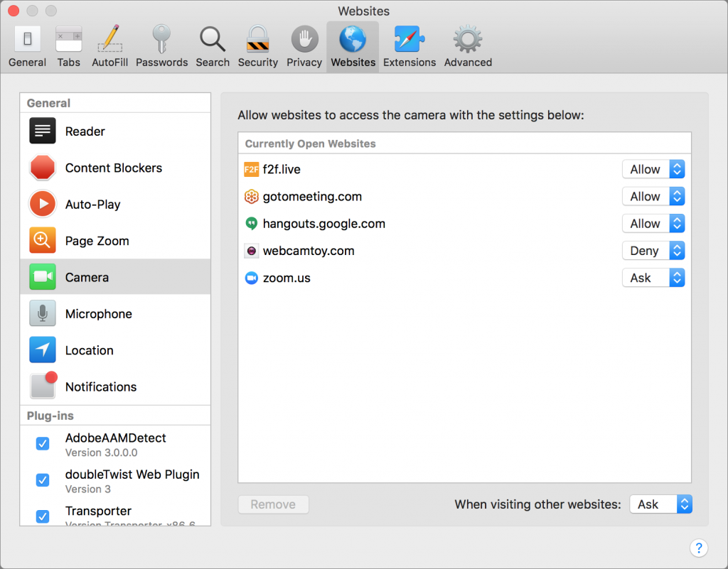This screenshot has width=728, height=569.
Task: Open the General preferences pane icon
Action: (x=28, y=39)
